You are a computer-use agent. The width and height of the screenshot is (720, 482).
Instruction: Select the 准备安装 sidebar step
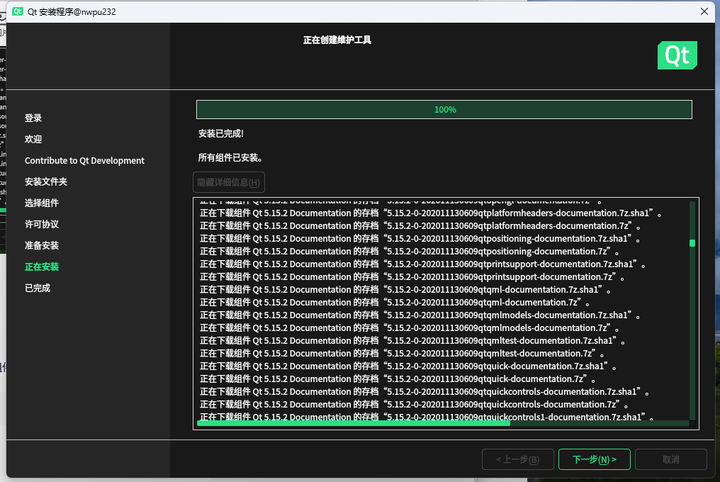(41, 246)
